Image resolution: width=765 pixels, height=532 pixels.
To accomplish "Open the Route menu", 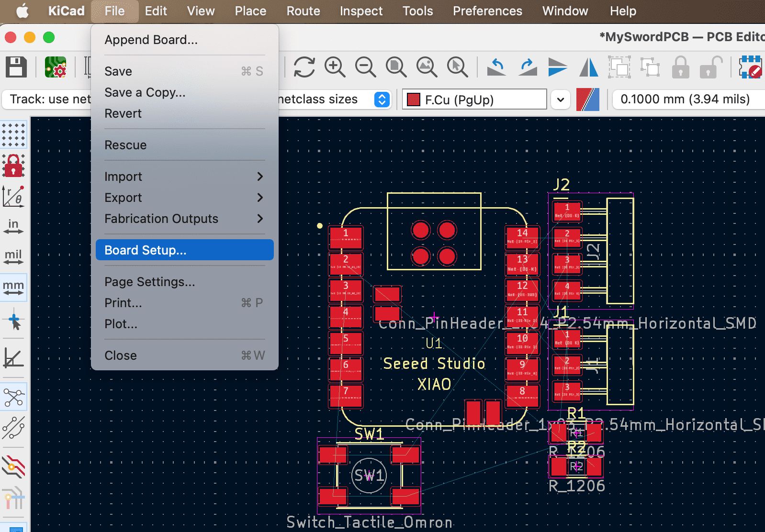I will tap(303, 11).
